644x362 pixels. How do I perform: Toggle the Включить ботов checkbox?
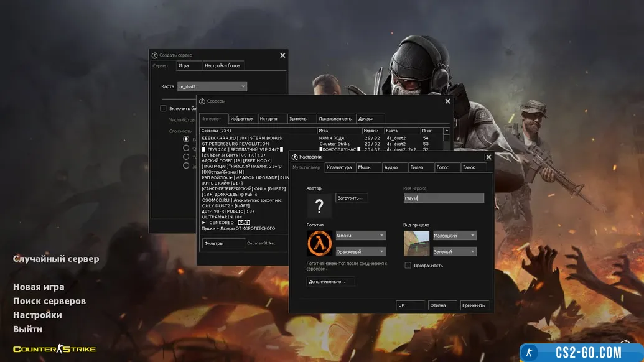[164, 108]
